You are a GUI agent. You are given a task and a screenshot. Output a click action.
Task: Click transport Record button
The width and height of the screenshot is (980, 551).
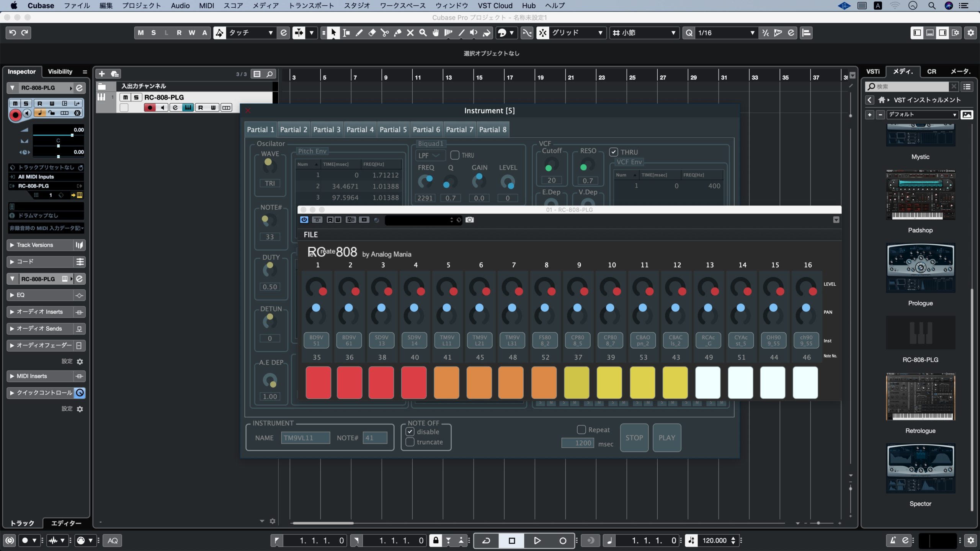[562, 540]
